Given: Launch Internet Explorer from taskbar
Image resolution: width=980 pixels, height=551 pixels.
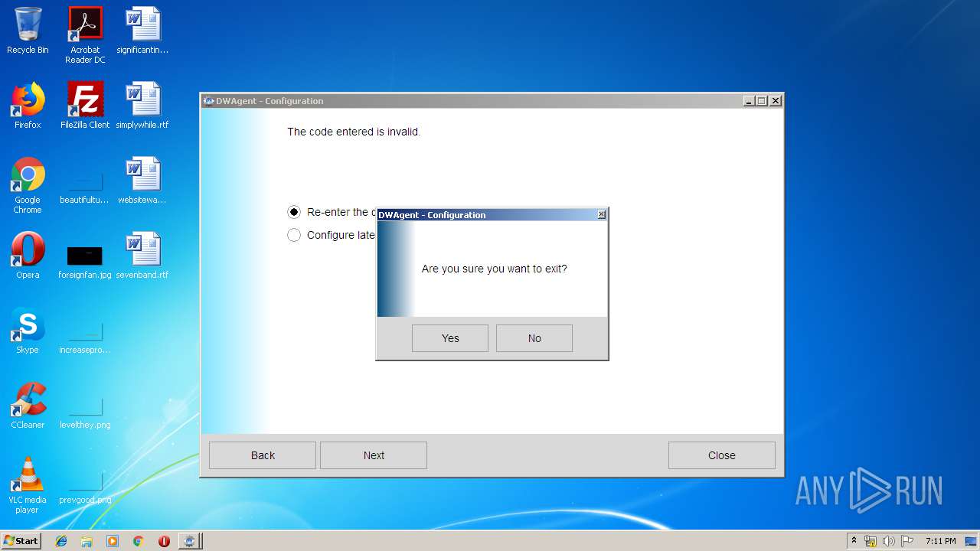Looking at the screenshot, I should (61, 541).
